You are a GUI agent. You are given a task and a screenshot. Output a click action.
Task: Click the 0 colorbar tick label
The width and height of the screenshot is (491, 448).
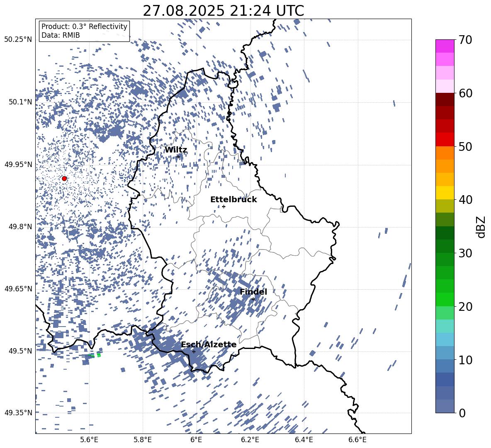coord(462,413)
